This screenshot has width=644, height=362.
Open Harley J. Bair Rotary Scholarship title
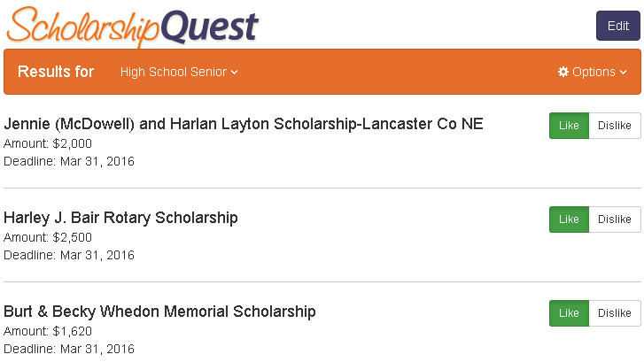[x=120, y=218]
